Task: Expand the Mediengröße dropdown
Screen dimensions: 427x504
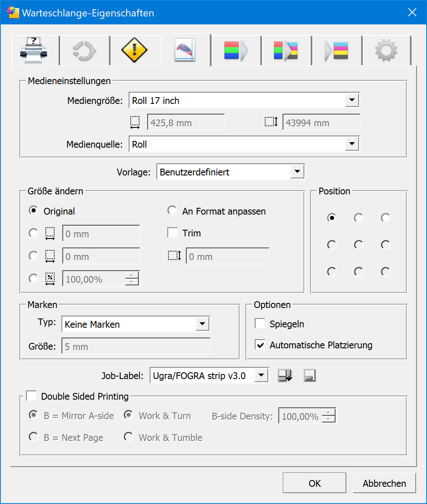Action: pos(351,101)
